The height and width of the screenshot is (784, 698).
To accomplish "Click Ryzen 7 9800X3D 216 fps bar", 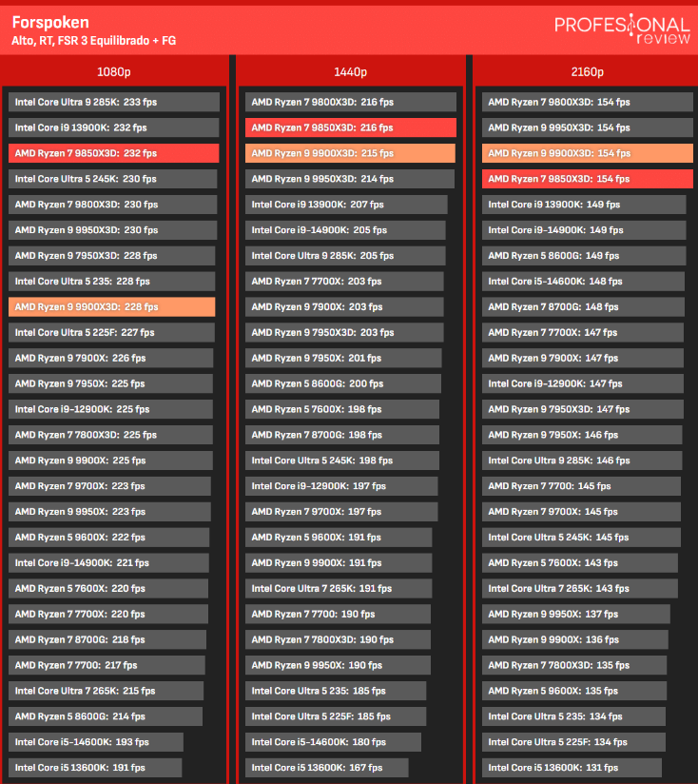I will tap(350, 102).
